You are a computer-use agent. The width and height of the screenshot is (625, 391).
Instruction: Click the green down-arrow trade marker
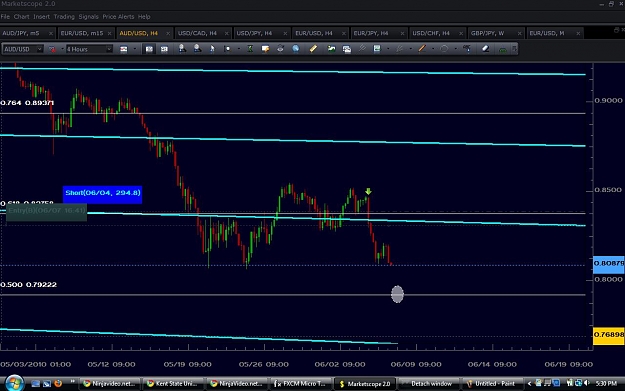[x=368, y=192]
